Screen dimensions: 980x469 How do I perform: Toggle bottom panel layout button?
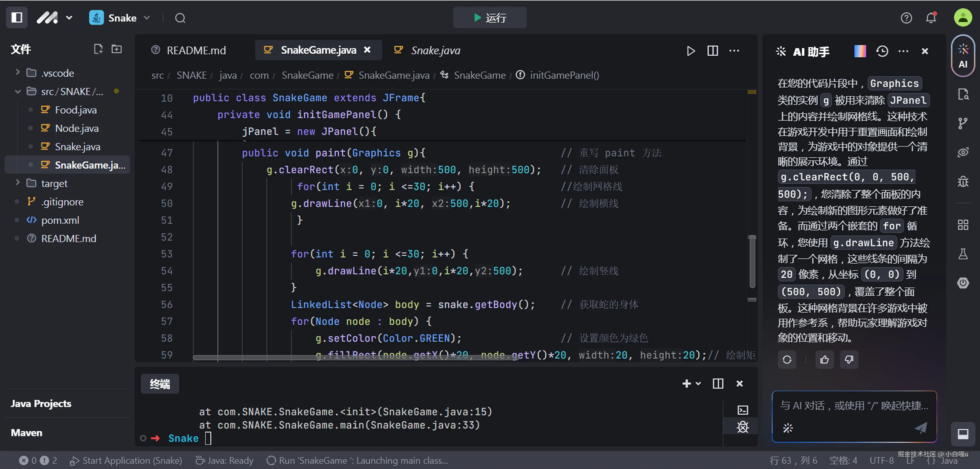click(x=963, y=434)
